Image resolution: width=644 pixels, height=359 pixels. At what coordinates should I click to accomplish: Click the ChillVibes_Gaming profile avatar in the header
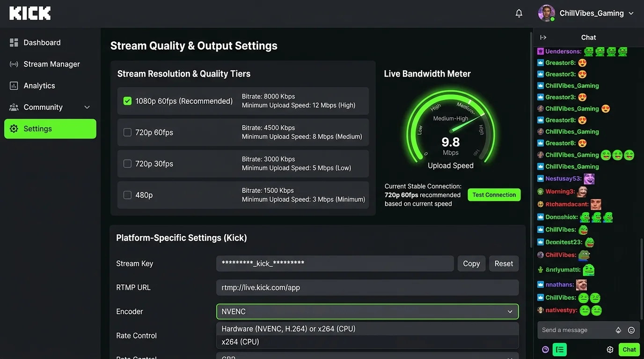coord(546,13)
